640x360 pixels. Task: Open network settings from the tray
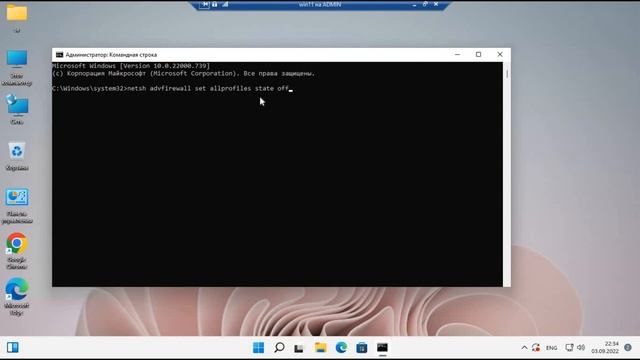(569, 348)
